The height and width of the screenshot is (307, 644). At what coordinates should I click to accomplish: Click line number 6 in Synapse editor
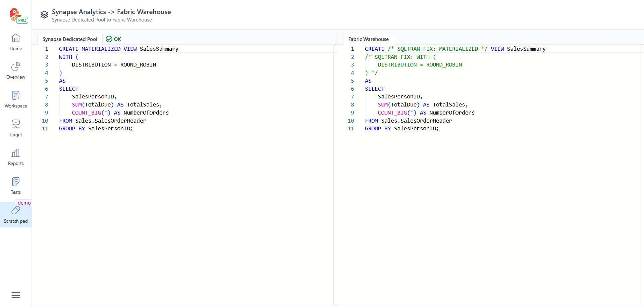(47, 89)
